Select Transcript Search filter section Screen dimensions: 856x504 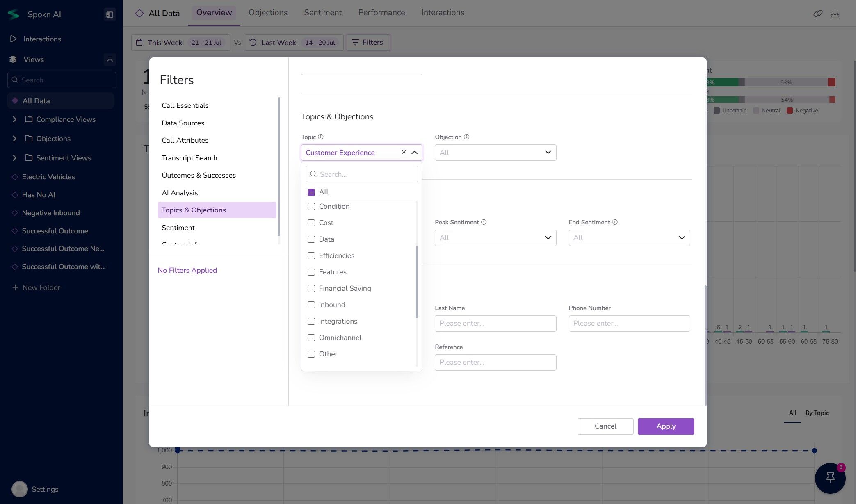click(x=189, y=158)
